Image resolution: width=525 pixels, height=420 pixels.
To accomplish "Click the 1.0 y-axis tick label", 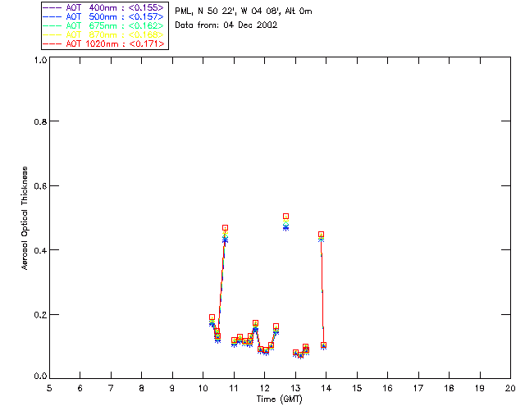I will click(x=40, y=60).
